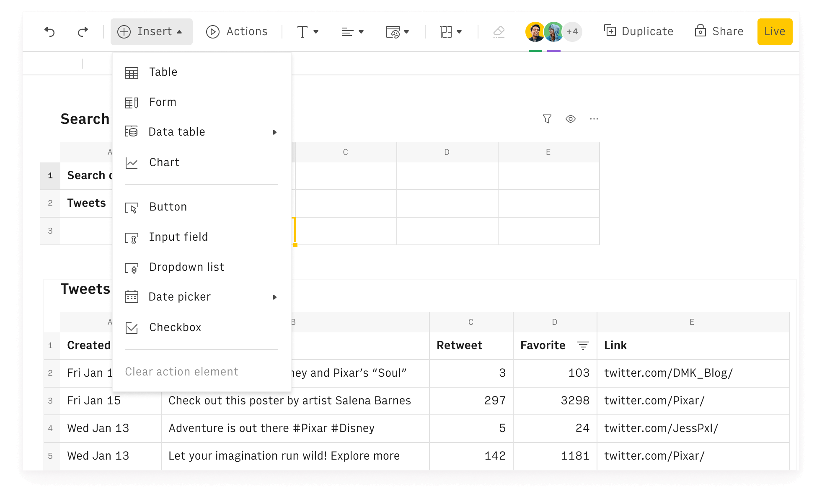Open the ellipsis options menu above the Search table
The image size is (822, 504).
pyautogui.click(x=594, y=119)
